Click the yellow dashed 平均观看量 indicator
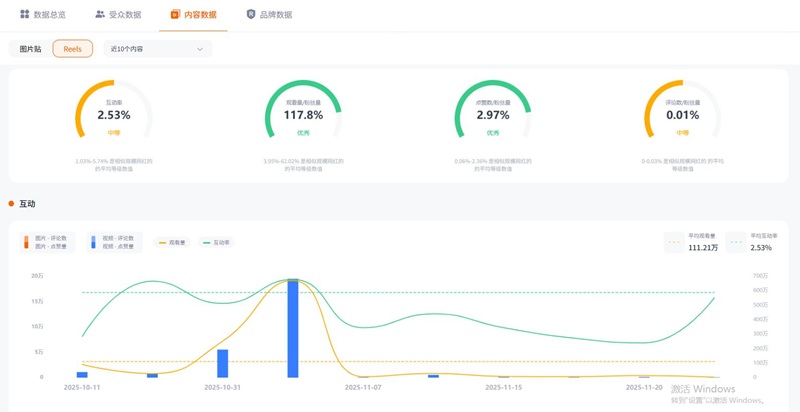 click(675, 242)
